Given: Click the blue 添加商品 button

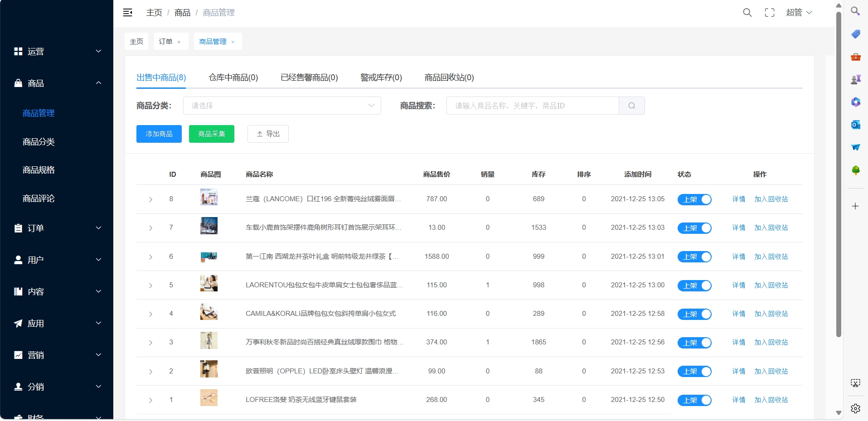Looking at the screenshot, I should (159, 134).
